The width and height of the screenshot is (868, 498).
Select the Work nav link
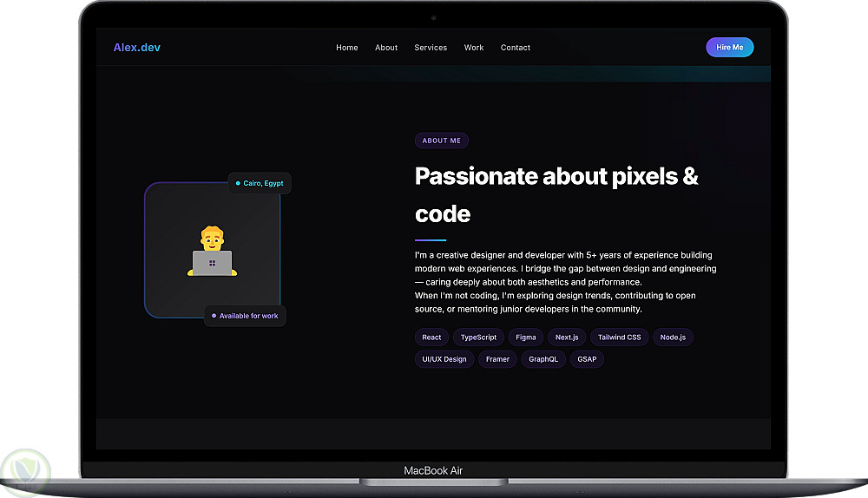474,48
